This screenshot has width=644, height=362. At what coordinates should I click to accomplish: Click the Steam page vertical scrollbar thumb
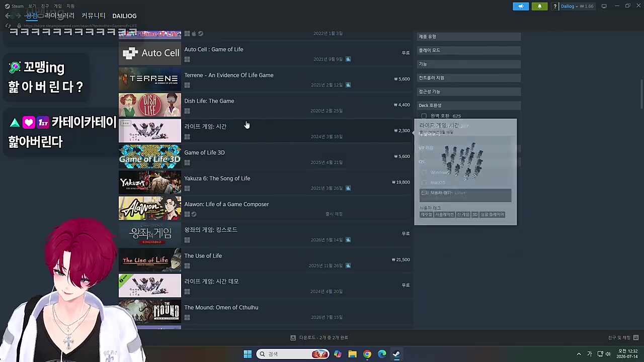pyautogui.click(x=641, y=93)
